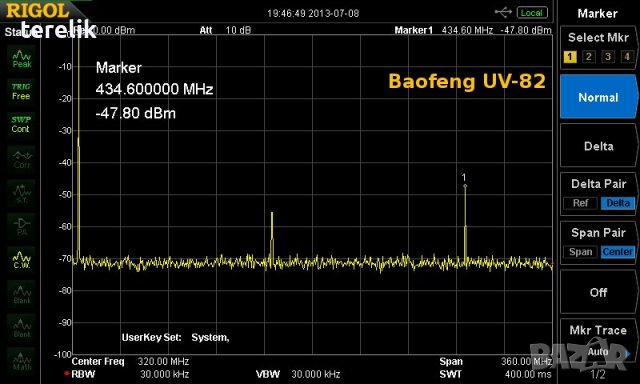
Task: Turn the marker Off via softkey
Action: [598, 292]
